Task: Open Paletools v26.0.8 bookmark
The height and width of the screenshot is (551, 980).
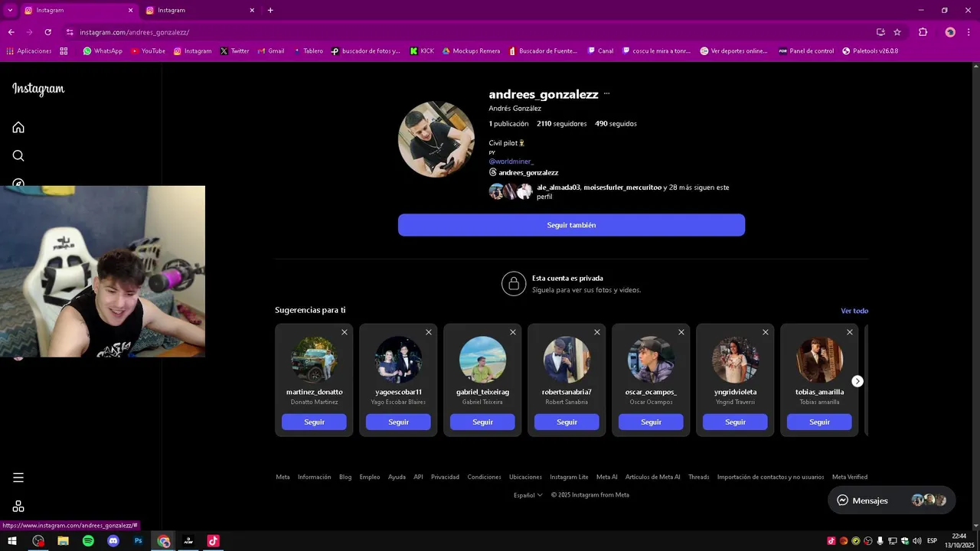Action: pyautogui.click(x=870, y=51)
